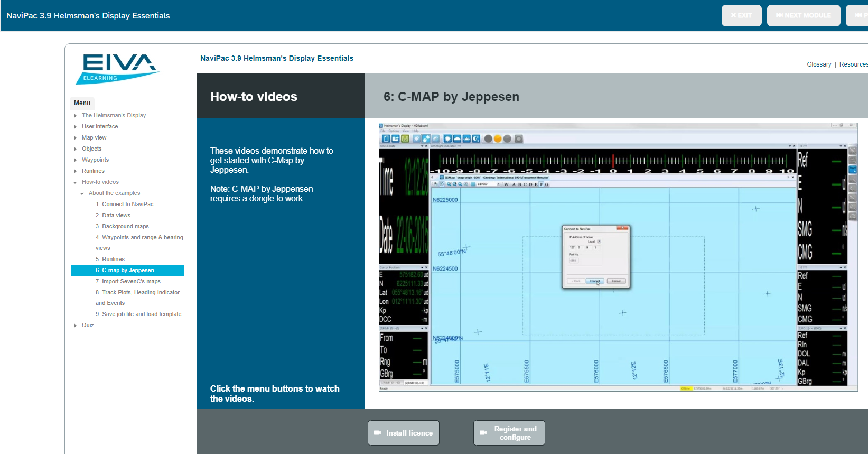Click NaviPac 3.9 Helmsman's Display Essentials breadcrumb
The image size is (868, 454).
pyautogui.click(x=277, y=58)
